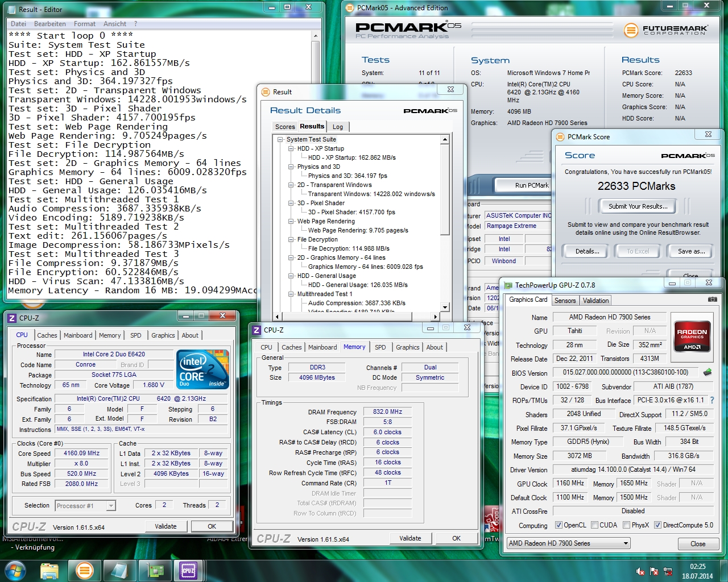Click the GPU-Z screenshot camera icon
The image size is (728, 582).
(x=712, y=299)
